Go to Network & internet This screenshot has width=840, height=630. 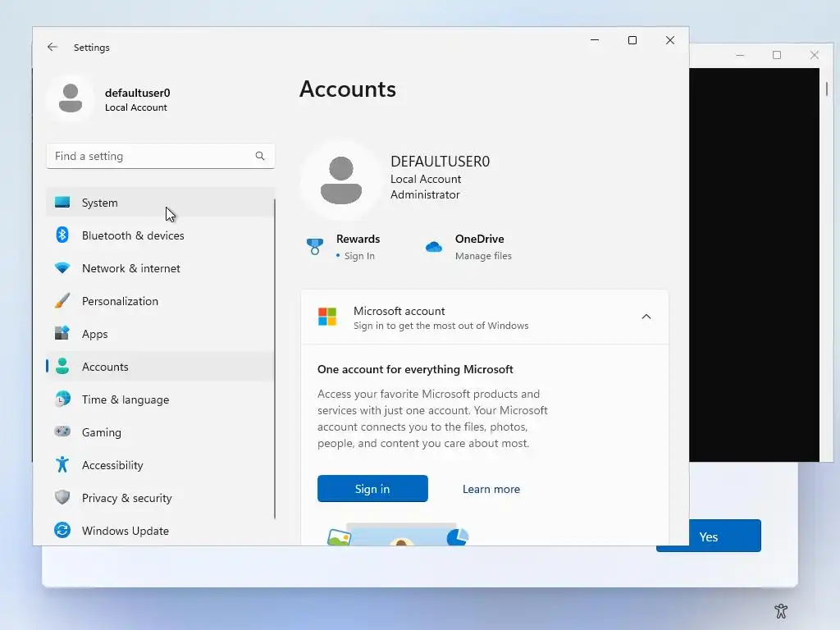160,268
